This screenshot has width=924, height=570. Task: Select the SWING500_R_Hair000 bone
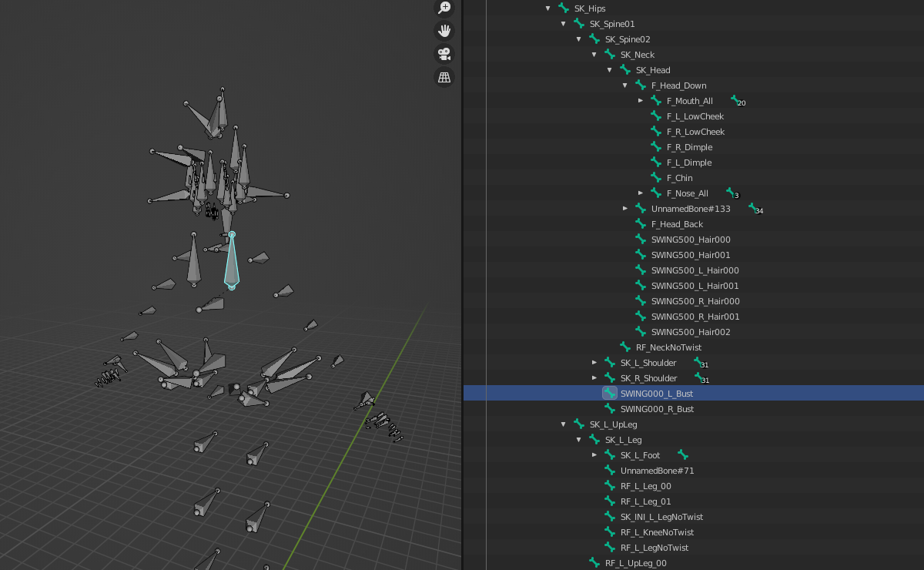point(695,301)
